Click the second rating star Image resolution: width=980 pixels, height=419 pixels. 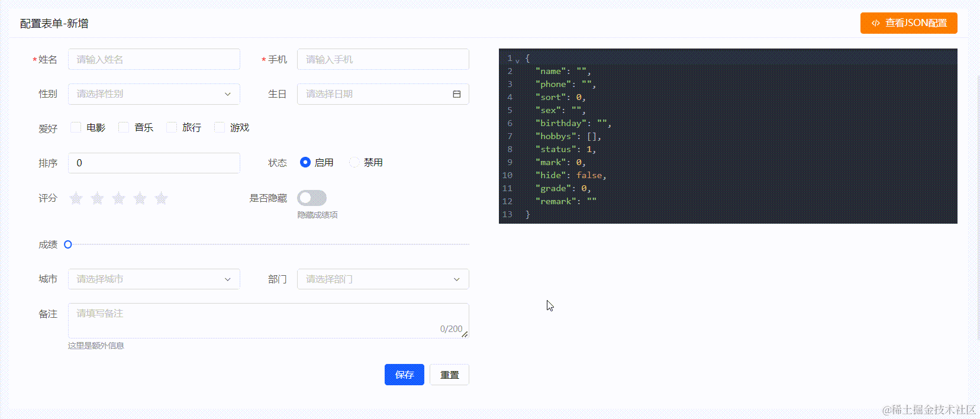(97, 198)
